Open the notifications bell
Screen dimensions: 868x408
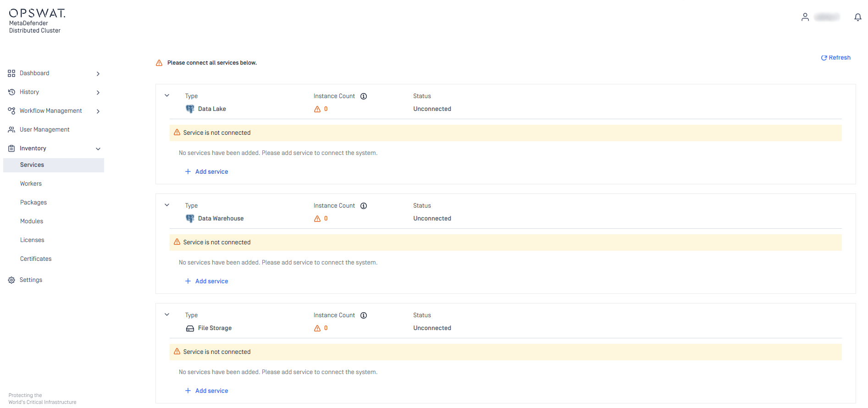click(857, 17)
